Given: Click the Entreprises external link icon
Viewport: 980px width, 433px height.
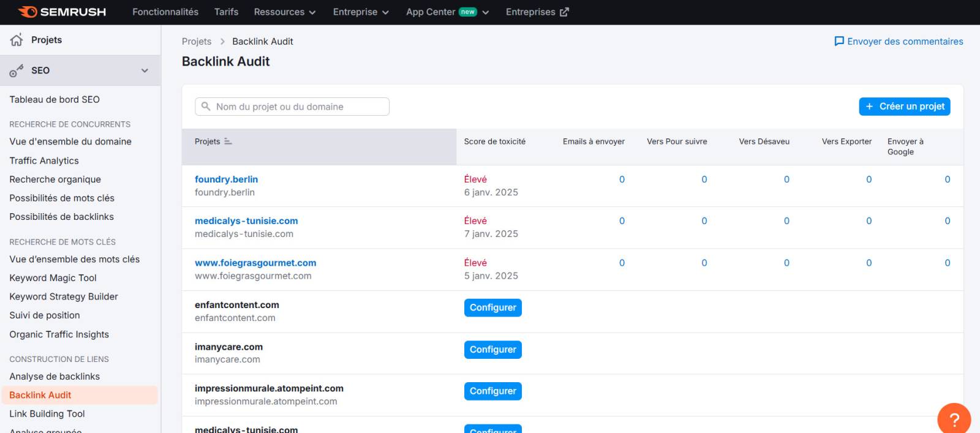Looking at the screenshot, I should 564,12.
